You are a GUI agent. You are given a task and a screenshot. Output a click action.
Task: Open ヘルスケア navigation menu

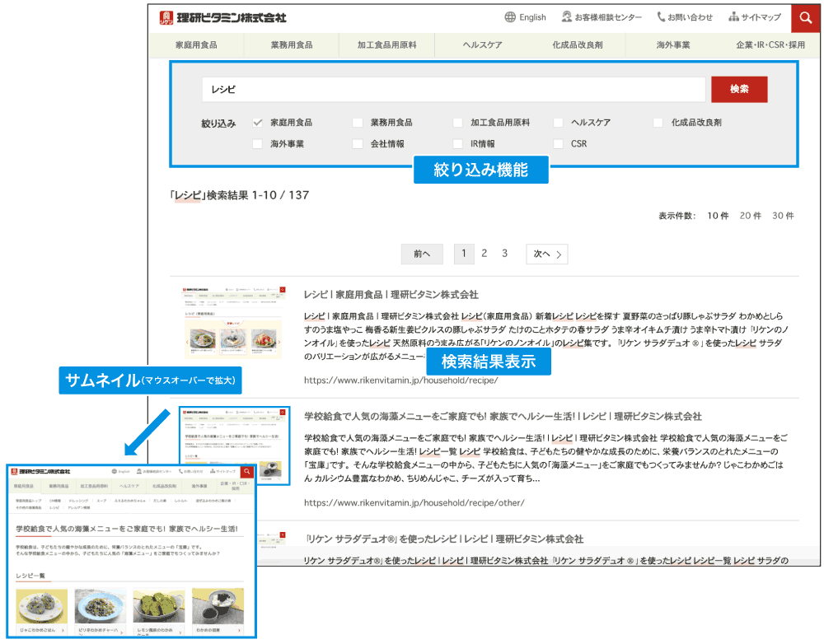pos(482,45)
